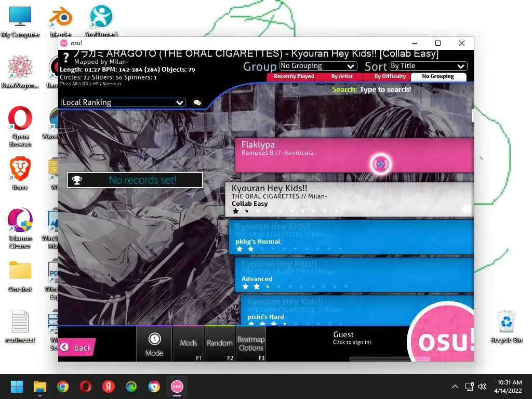532x399 pixels.
Task: Click the No records set! box
Action: (x=135, y=180)
